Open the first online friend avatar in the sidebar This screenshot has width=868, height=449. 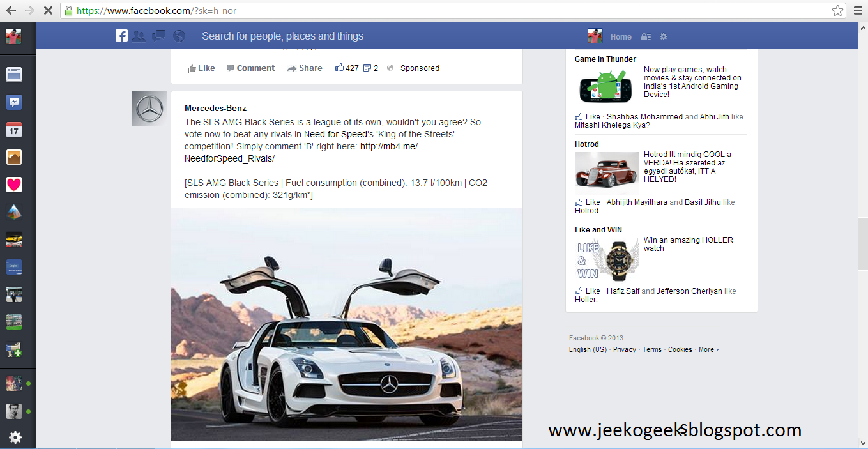pyautogui.click(x=14, y=383)
